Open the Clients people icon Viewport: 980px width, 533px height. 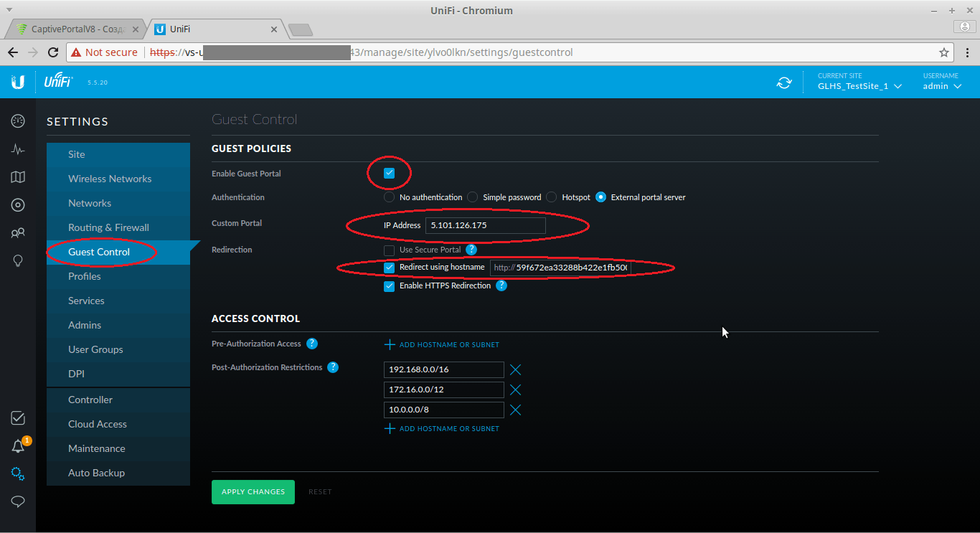(x=18, y=233)
